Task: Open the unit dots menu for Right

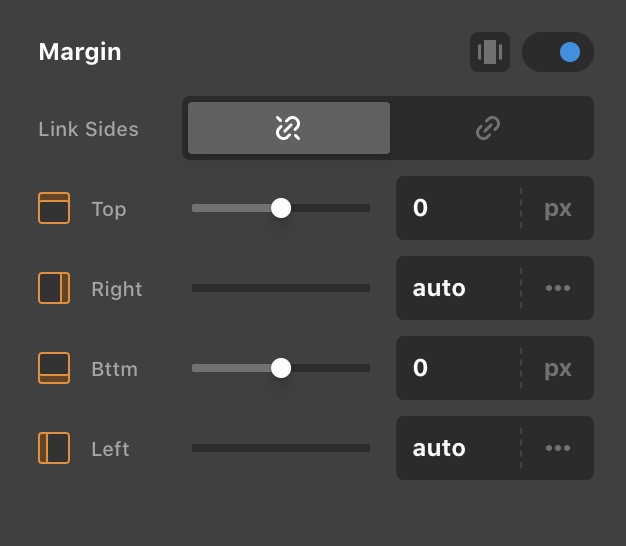Action: point(558,288)
